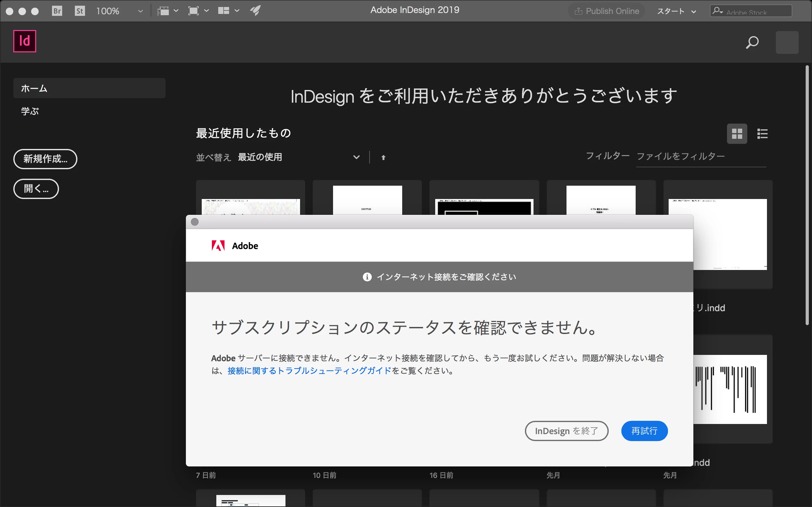The width and height of the screenshot is (812, 507).
Task: Click the view options icon
Action: tap(163, 11)
